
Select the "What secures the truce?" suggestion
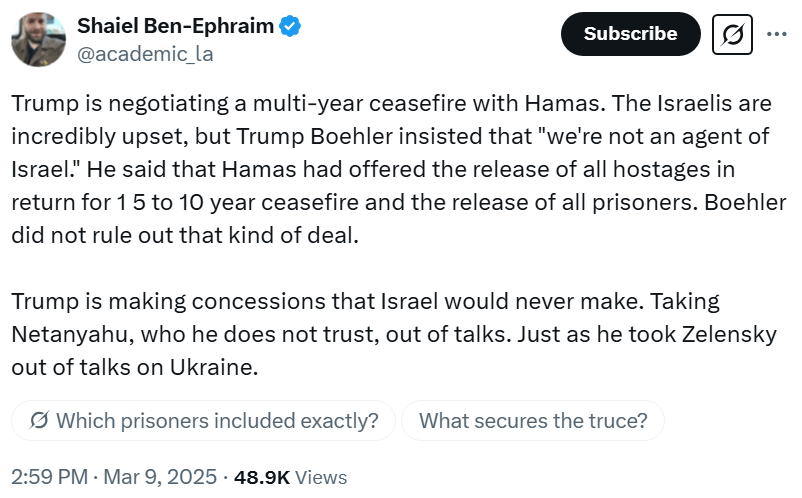pyautogui.click(x=532, y=421)
